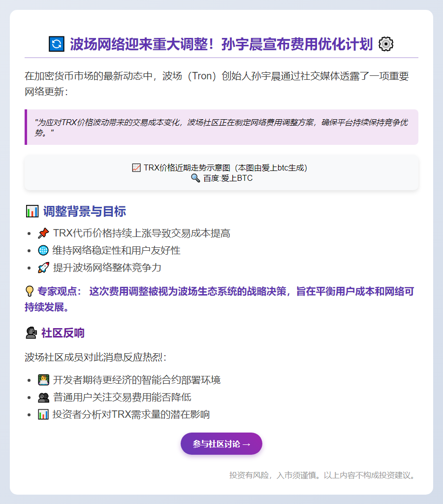Click the silhouette icon beside 社区反响
This screenshot has height=504, width=443.
(x=31, y=333)
